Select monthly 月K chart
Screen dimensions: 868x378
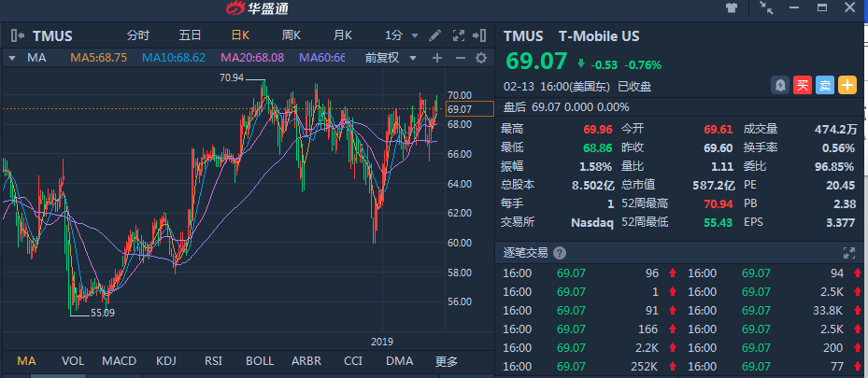pyautogui.click(x=343, y=35)
